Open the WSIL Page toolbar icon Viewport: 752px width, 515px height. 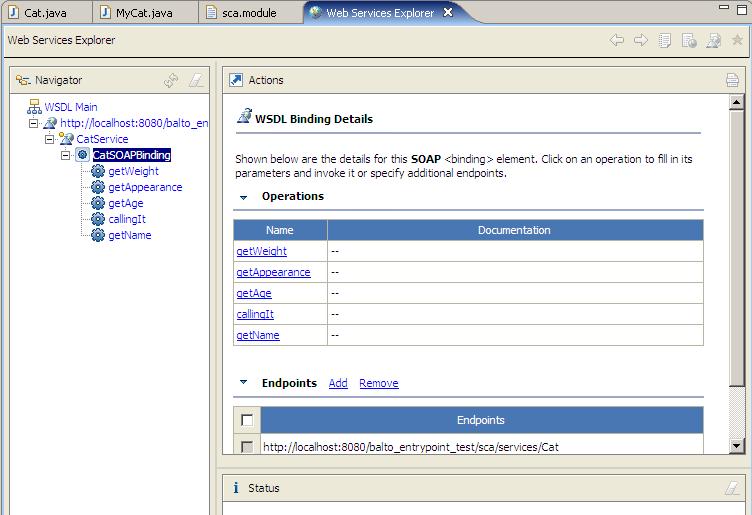point(689,40)
